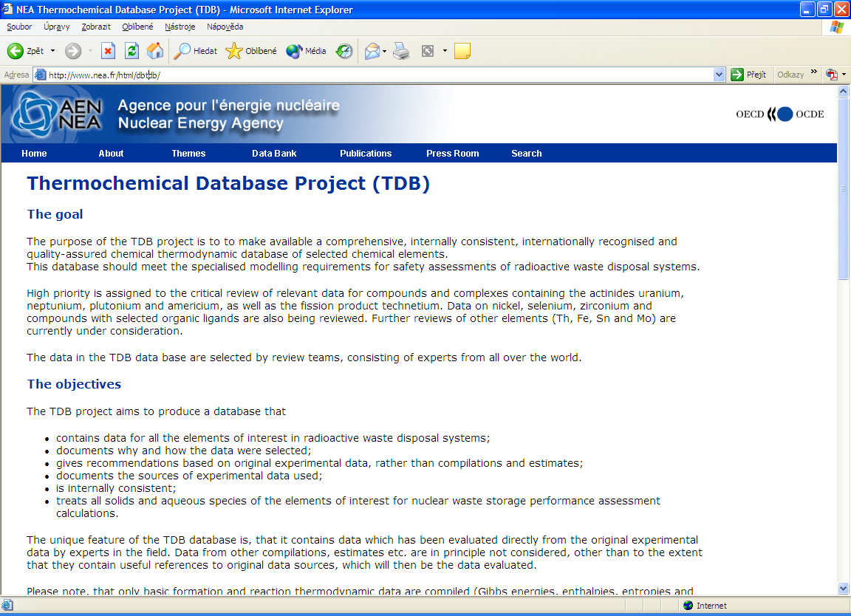Click the heading "Thermochemical Database Project (TDB)"
851x616 pixels.
point(228,183)
